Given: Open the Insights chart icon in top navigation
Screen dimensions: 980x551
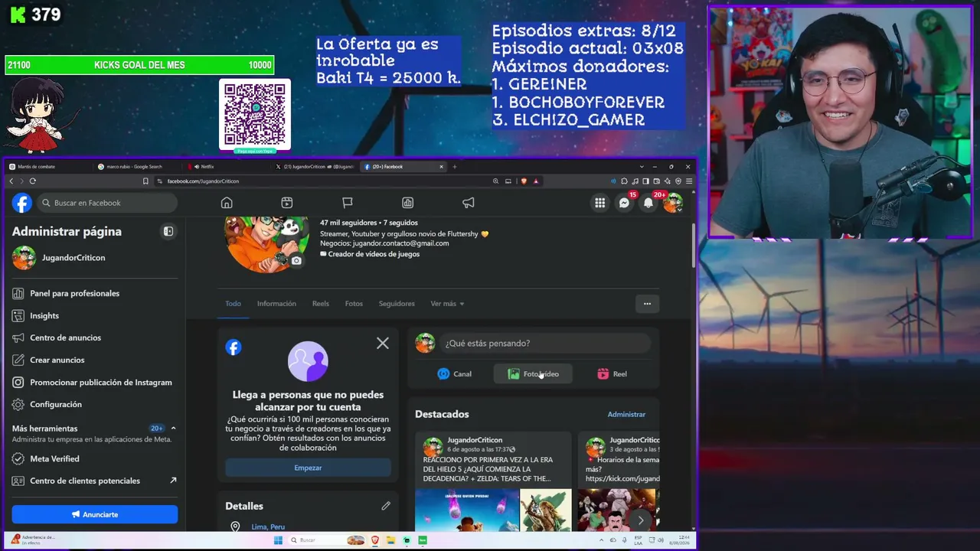Looking at the screenshot, I should (408, 203).
